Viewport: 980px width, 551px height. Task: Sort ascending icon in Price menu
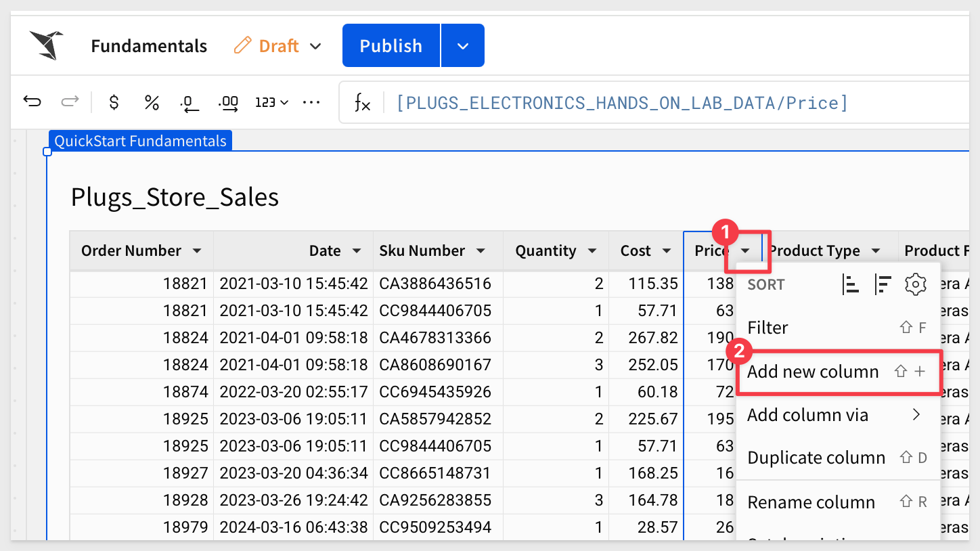click(x=850, y=284)
